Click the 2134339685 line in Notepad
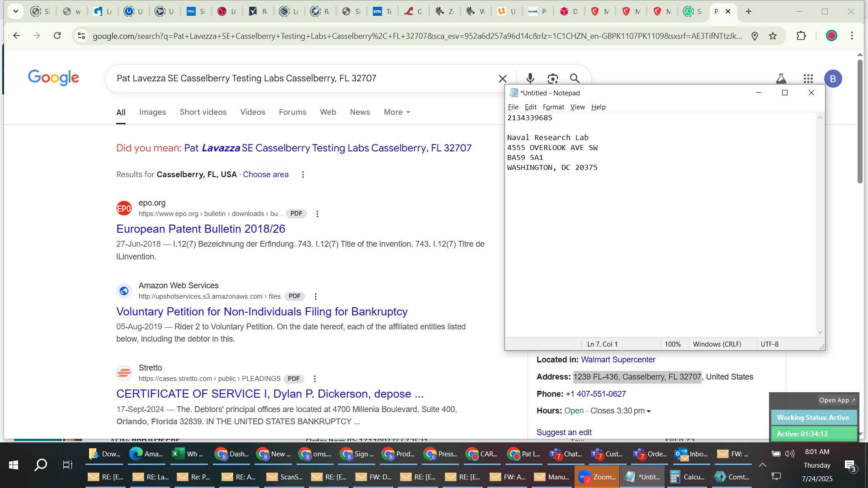Viewport: 868px width, 488px height. 529,117
